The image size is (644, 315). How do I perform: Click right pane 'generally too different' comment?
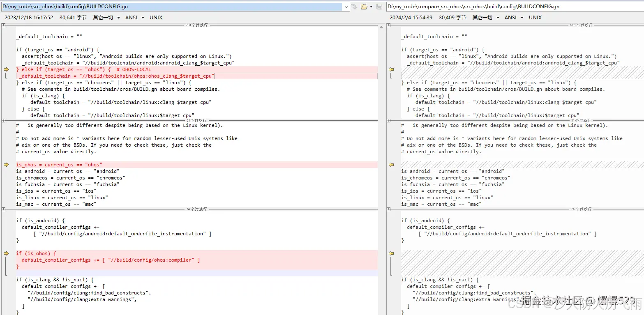click(x=504, y=125)
